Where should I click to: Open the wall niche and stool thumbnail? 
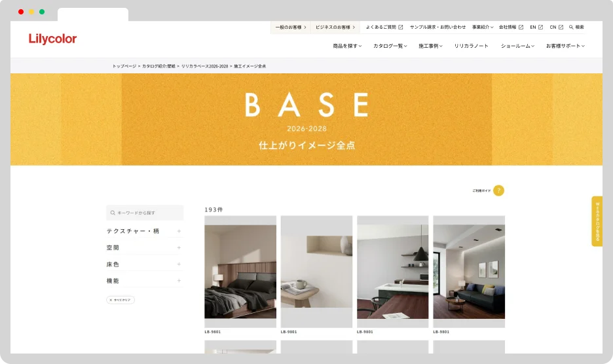coord(316,271)
